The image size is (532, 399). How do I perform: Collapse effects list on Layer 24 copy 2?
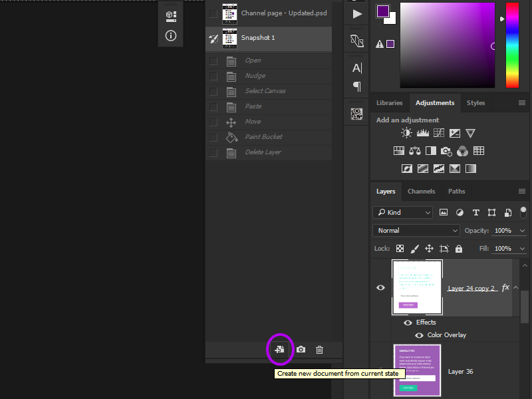pos(516,288)
